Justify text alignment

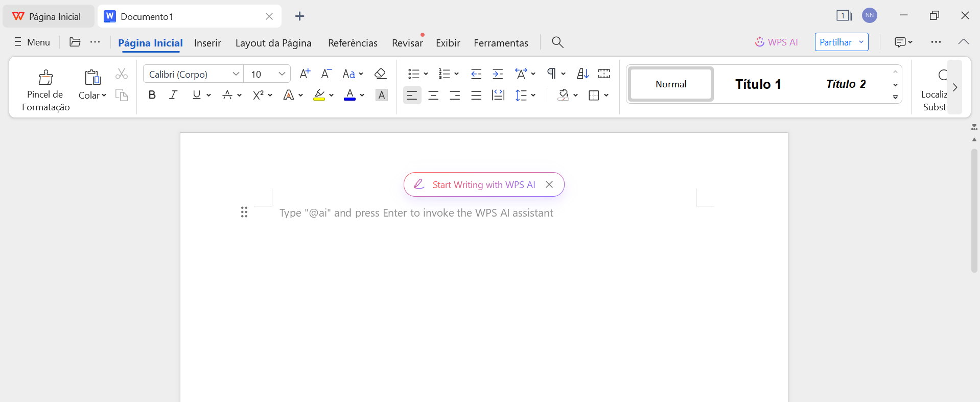tap(476, 95)
